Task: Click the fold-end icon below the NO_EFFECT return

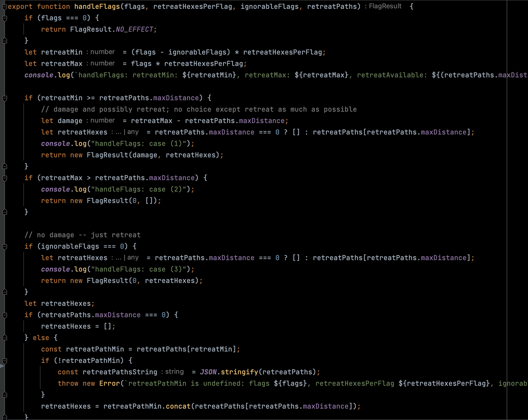Action: point(5,41)
